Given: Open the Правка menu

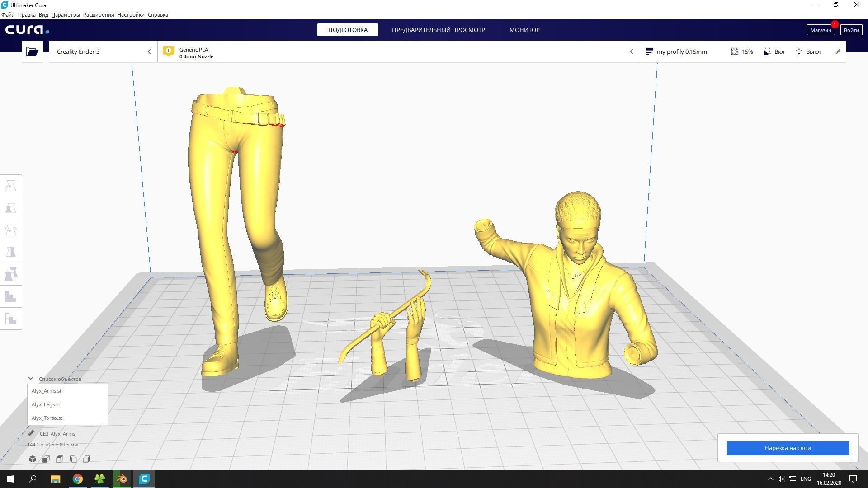Looking at the screenshot, I should tap(27, 14).
